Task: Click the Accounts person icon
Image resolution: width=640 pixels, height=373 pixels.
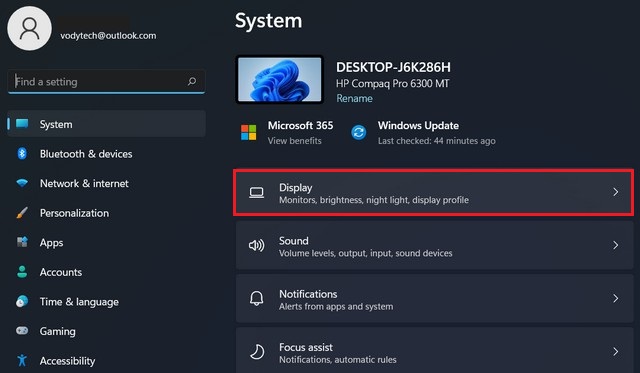Action: (22, 272)
